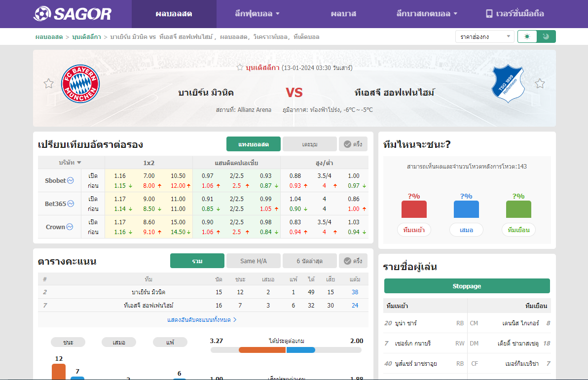
Task: Favorite Bayern Munich with the left star
Action: pyautogui.click(x=48, y=84)
